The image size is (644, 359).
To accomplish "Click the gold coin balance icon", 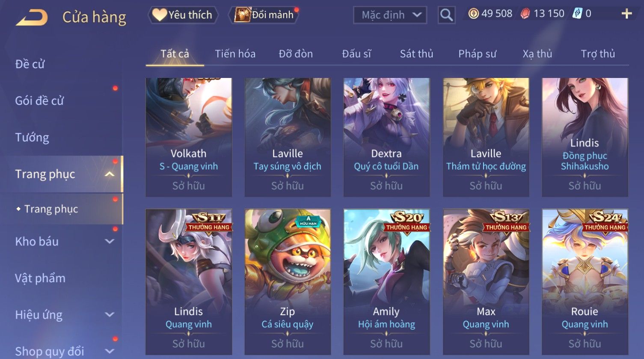I will (473, 14).
